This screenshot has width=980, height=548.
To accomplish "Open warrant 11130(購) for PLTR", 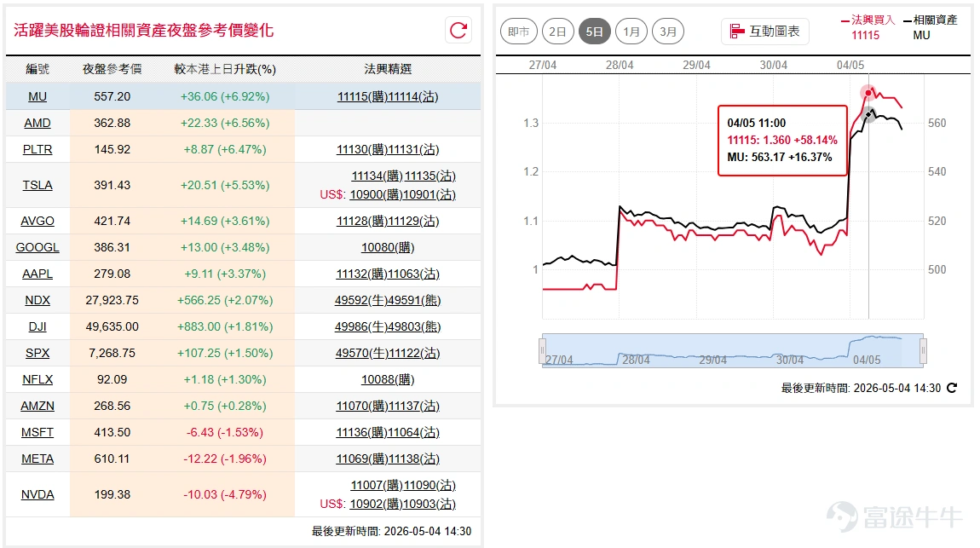I will [362, 149].
